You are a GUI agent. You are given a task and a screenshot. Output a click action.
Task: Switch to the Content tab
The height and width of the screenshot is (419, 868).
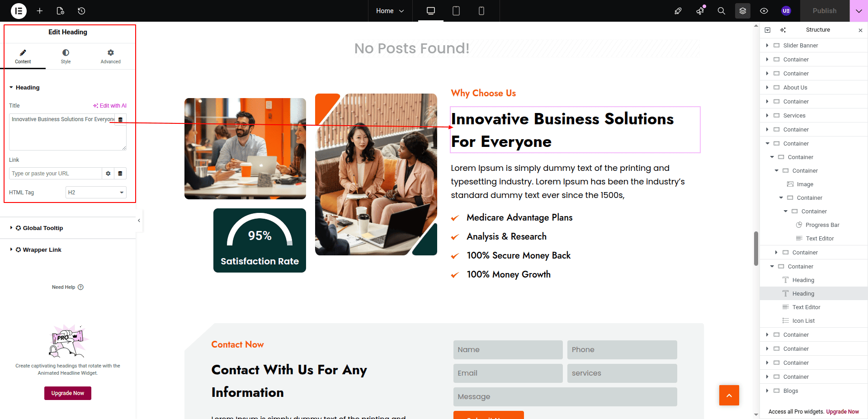[23, 56]
